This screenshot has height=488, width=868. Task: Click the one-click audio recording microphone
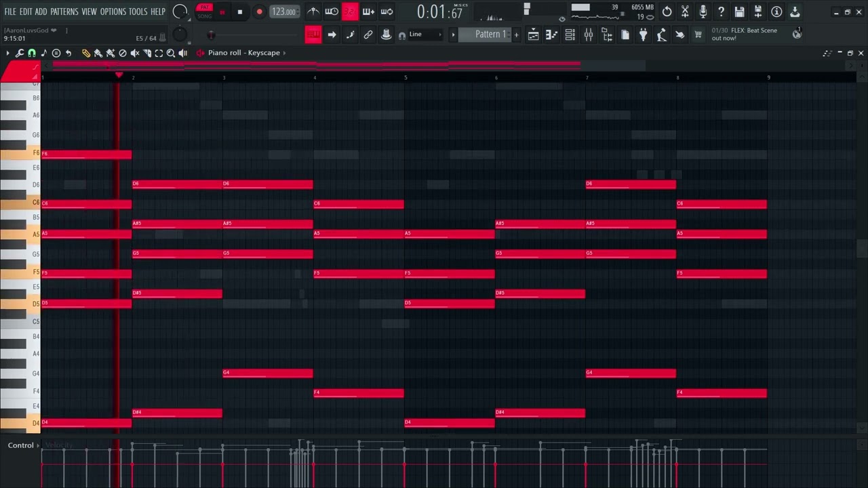coord(703,12)
